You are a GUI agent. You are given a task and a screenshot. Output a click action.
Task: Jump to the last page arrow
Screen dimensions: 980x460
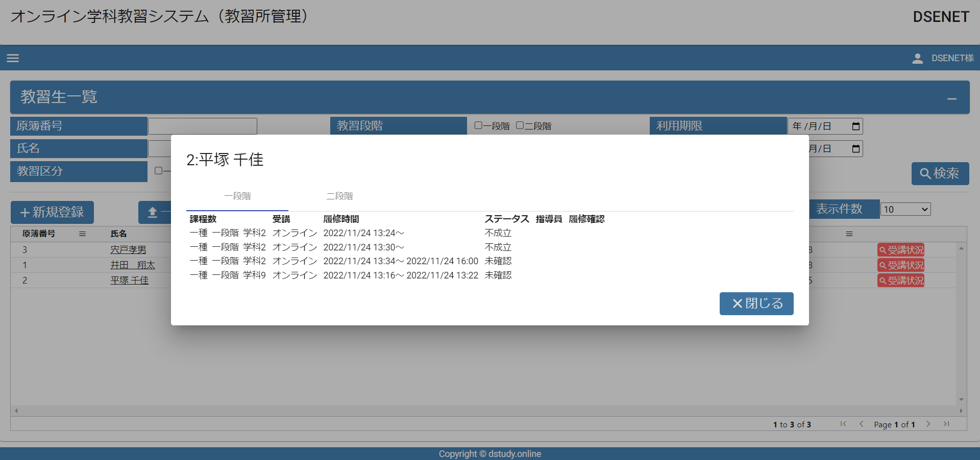(x=946, y=424)
